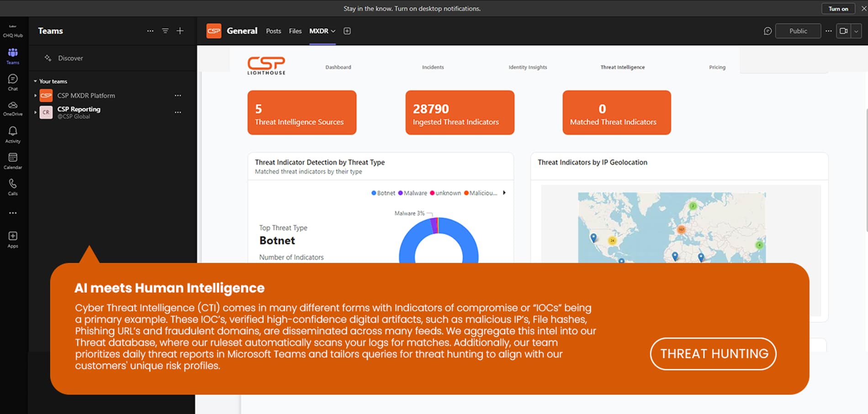Add a new tab with plus icon
The width and height of the screenshot is (868, 414).
[347, 31]
